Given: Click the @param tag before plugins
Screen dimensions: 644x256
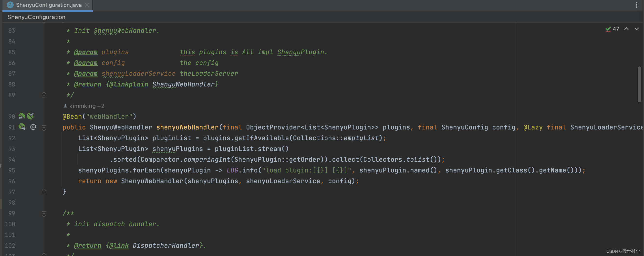Looking at the screenshot, I should 86,52.
